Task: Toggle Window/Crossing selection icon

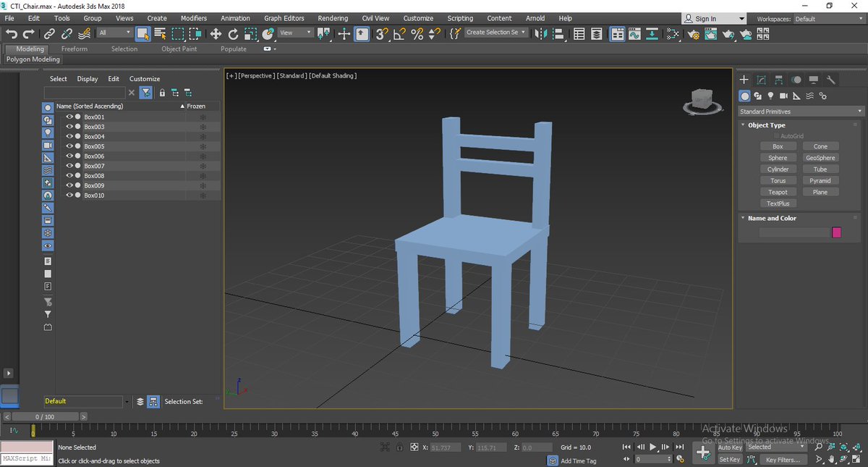Action: pyautogui.click(x=195, y=33)
